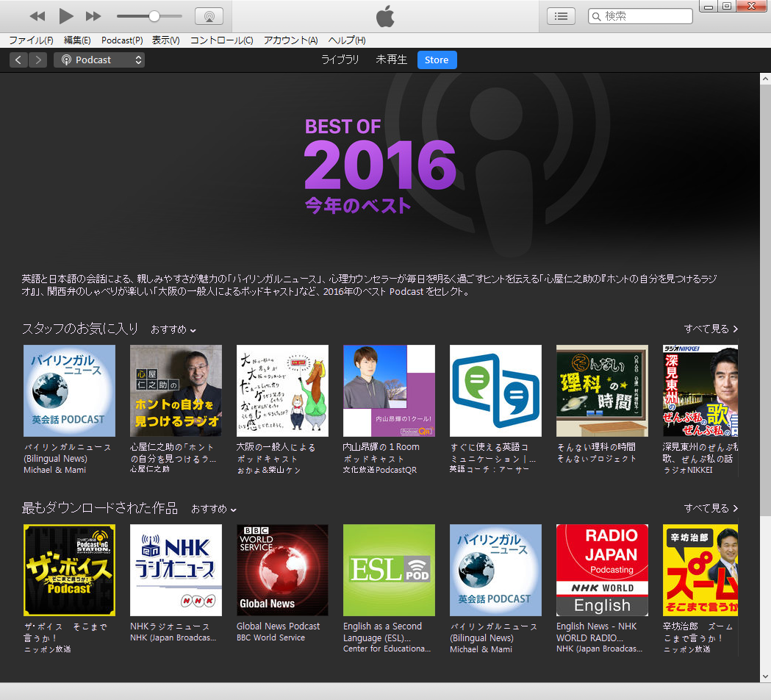This screenshot has width=771, height=700.
Task: Click the rewind (previous) button
Action: pos(37,16)
